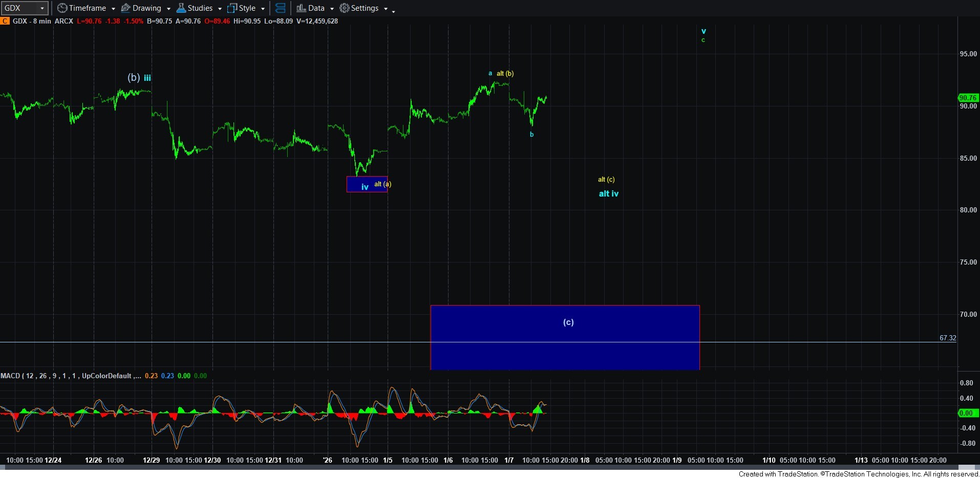Click the blue stacked panels toolbar icon

(280, 8)
